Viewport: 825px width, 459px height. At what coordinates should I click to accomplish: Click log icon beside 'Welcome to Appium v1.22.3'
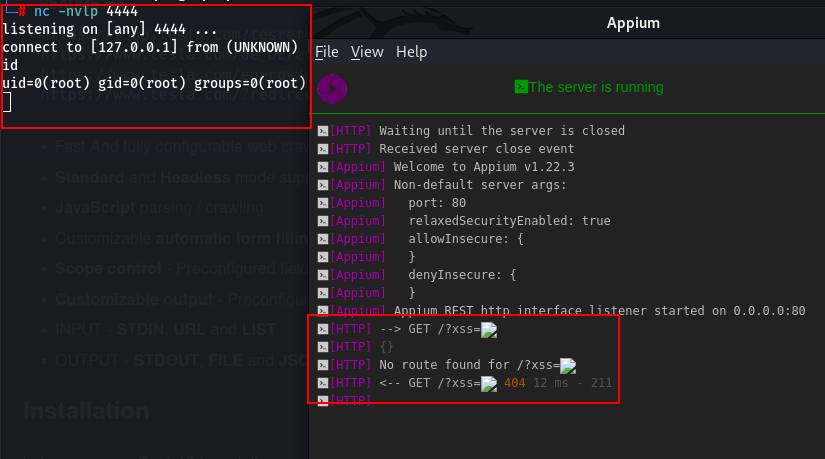pos(323,167)
